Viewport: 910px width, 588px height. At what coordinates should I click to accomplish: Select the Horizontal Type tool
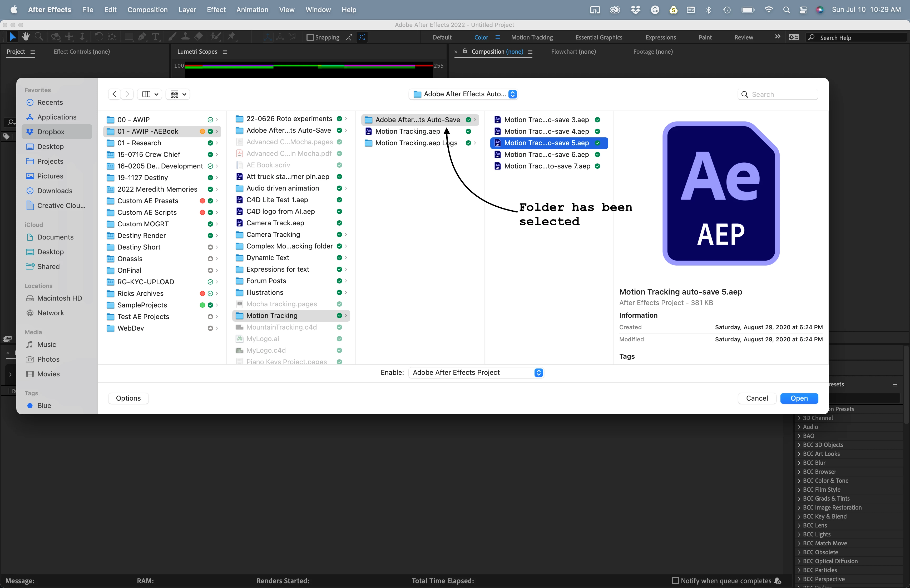(x=155, y=37)
